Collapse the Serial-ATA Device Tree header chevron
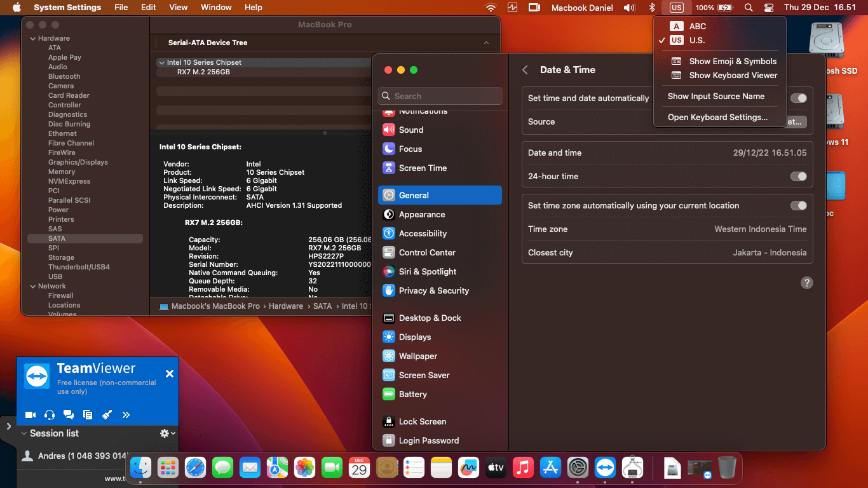868x488 pixels. coord(486,43)
